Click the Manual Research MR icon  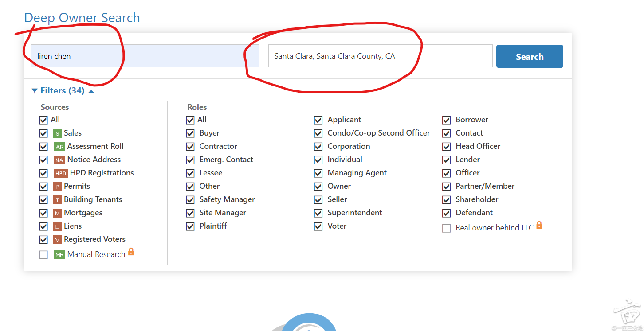tap(59, 254)
